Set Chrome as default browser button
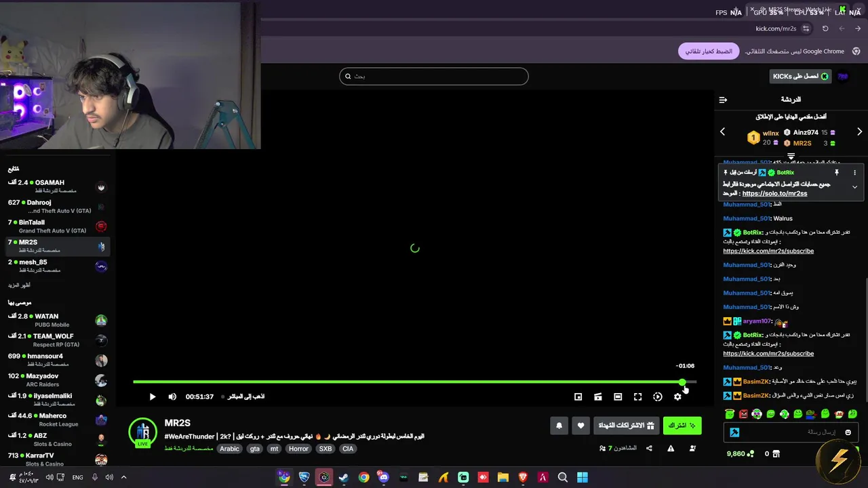868x488 pixels. click(709, 52)
